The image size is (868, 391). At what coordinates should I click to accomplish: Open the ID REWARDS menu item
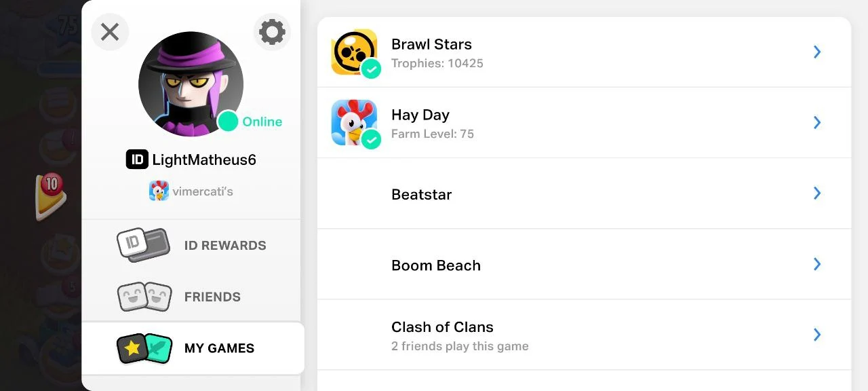tap(225, 246)
